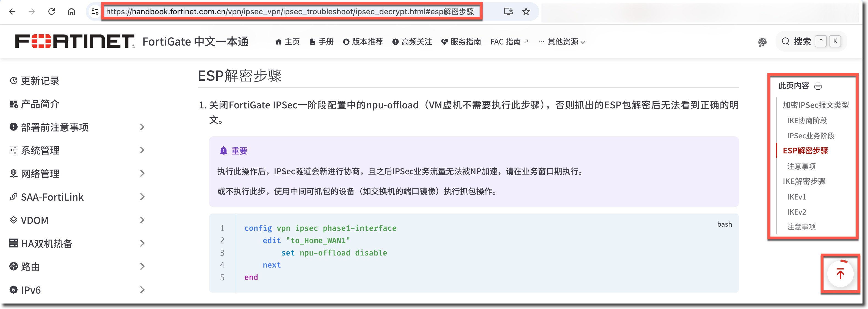Click the browser address bar URL
The width and height of the screenshot is (868, 309).
pyautogui.click(x=290, y=12)
